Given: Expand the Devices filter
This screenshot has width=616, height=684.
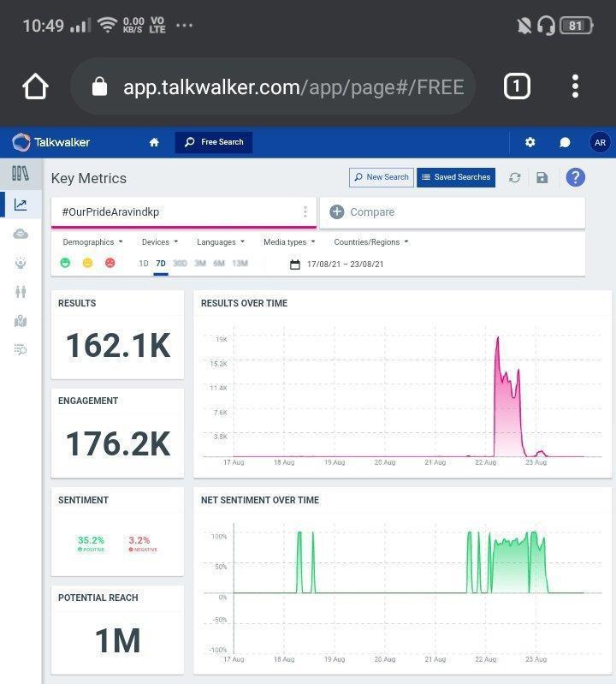Looking at the screenshot, I should tap(160, 242).
